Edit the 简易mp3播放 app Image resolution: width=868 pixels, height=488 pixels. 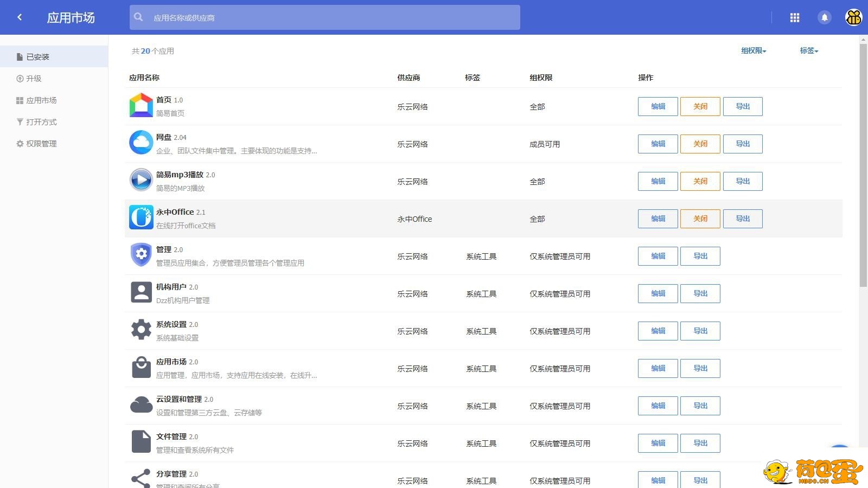click(658, 181)
